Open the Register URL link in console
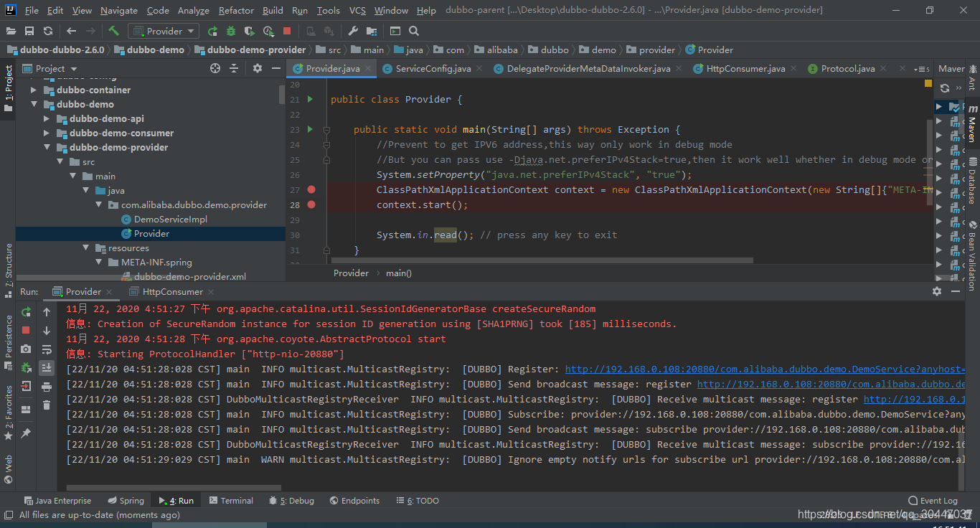Screen dimensions: 980x528 coord(765,369)
